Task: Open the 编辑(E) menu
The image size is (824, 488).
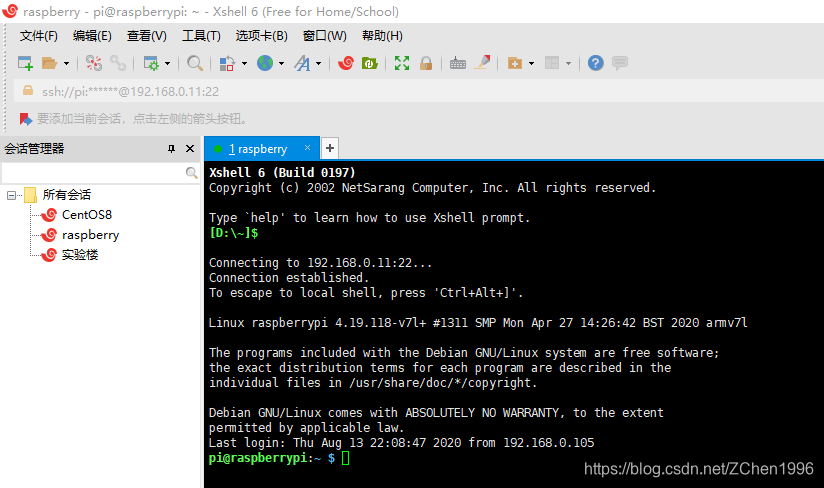Action: tap(92, 36)
